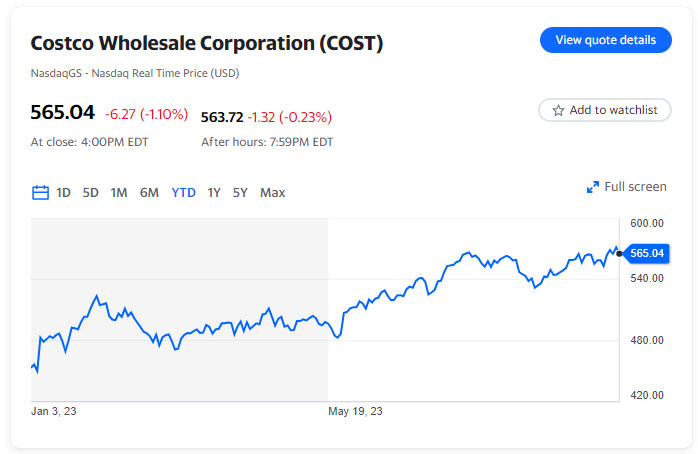This screenshot has width=698, height=454.
Task: Choose the 6M time range
Action: (x=149, y=193)
